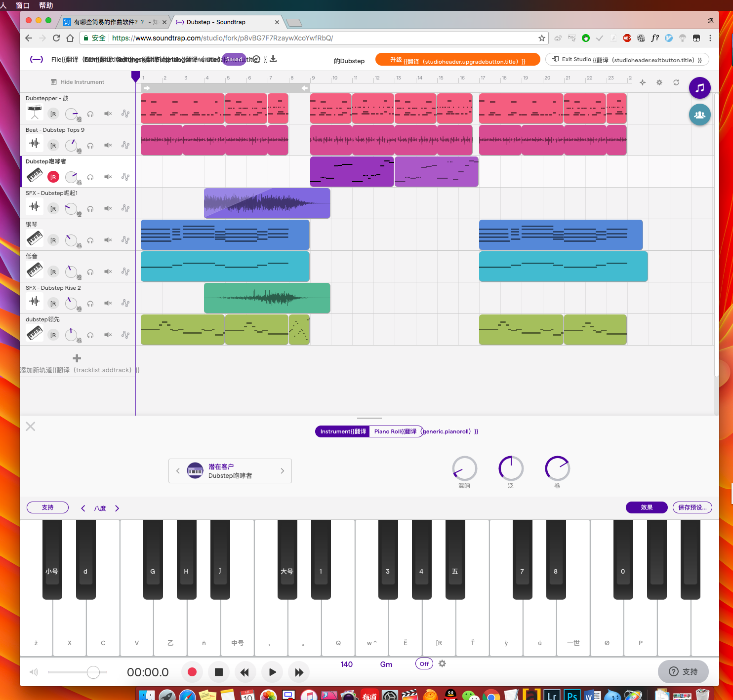Switch to the Instrument tab
733x700 pixels.
click(343, 431)
